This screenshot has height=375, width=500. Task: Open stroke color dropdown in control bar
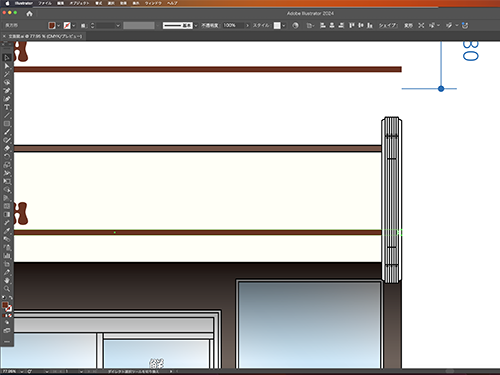74,25
